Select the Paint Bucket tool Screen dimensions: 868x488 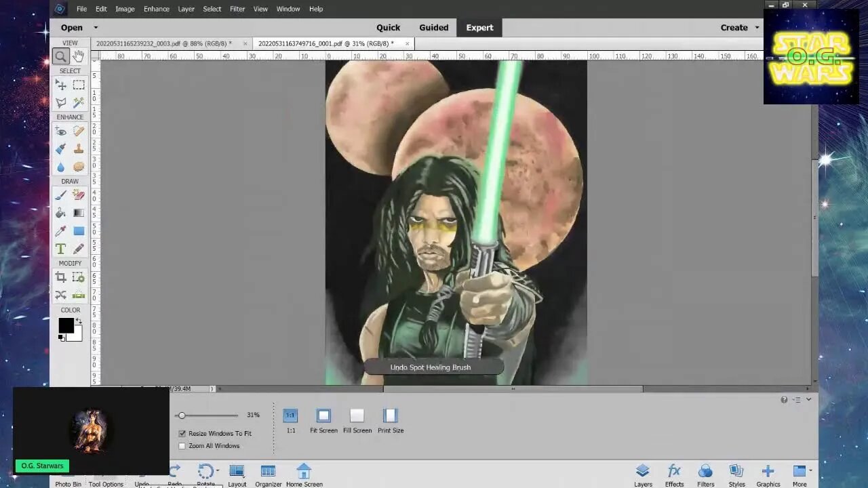pyautogui.click(x=61, y=213)
